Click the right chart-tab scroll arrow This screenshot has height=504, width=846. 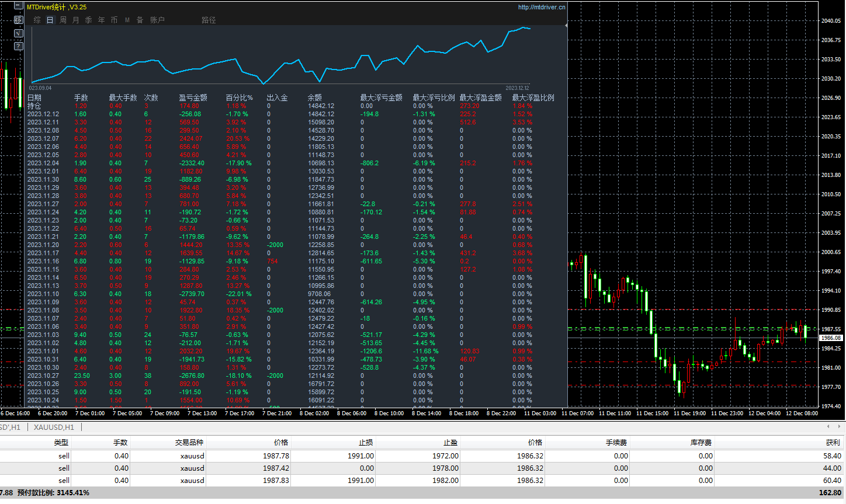(840, 427)
